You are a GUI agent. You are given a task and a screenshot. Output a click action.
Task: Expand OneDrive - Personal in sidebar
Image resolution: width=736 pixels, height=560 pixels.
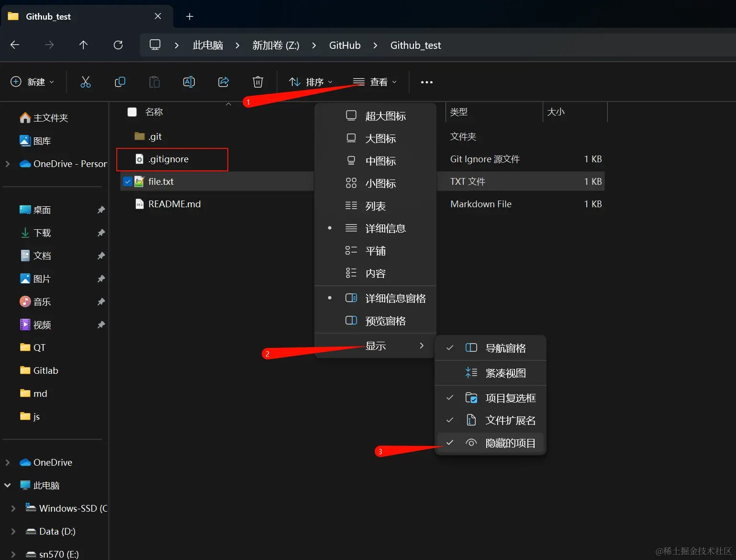pyautogui.click(x=8, y=164)
